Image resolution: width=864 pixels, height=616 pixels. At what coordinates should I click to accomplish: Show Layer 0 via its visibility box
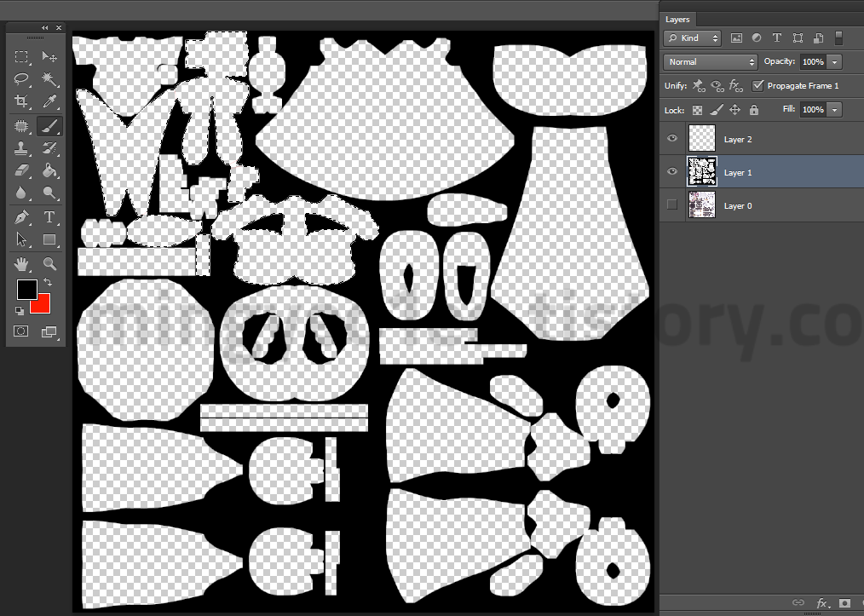672,204
